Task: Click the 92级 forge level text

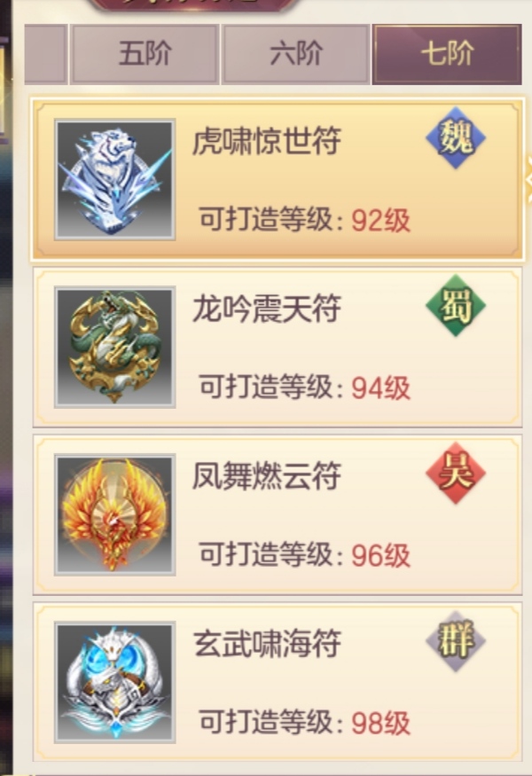Action: 380,220
